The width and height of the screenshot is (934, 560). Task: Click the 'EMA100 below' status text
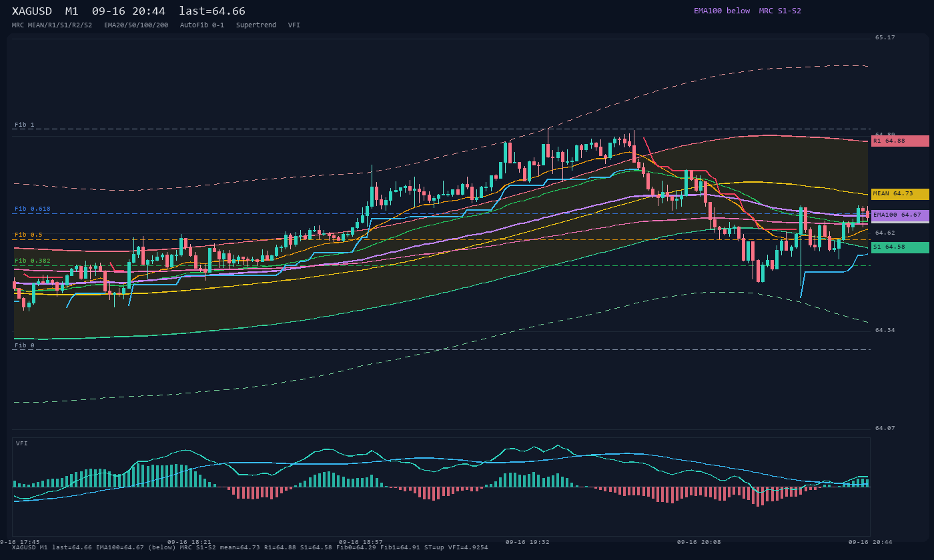[722, 11]
